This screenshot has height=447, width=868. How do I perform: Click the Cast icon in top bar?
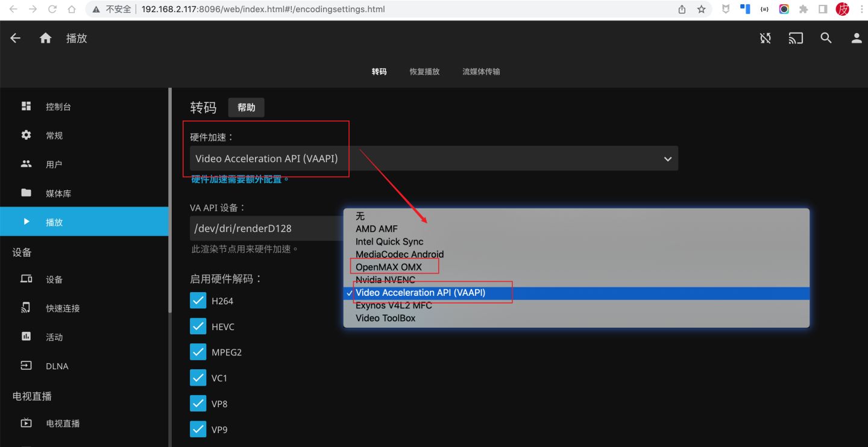click(x=796, y=37)
